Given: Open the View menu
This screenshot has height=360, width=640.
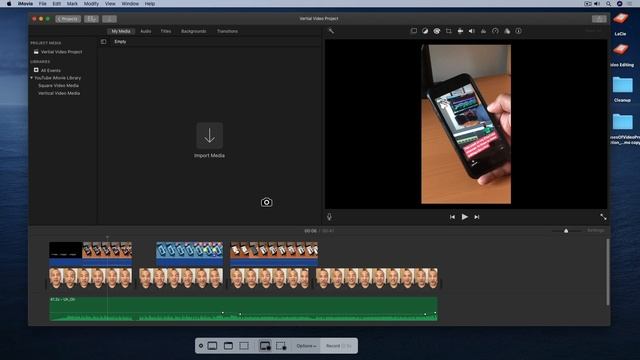Looking at the screenshot, I should click(110, 4).
